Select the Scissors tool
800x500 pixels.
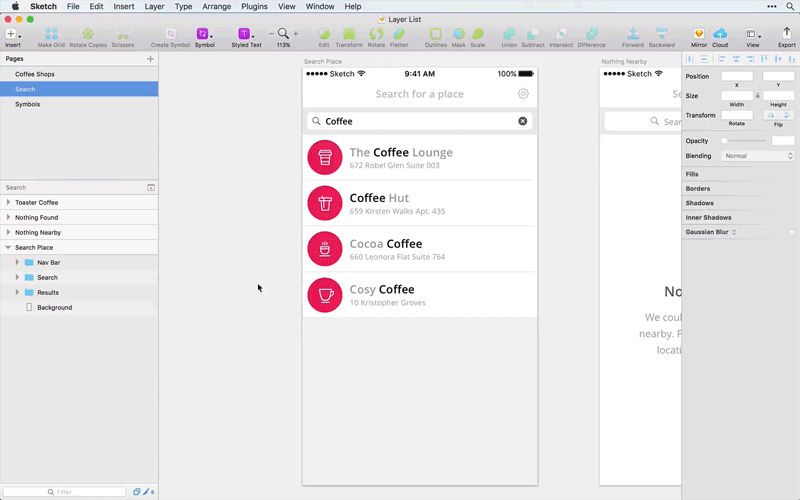click(x=123, y=35)
